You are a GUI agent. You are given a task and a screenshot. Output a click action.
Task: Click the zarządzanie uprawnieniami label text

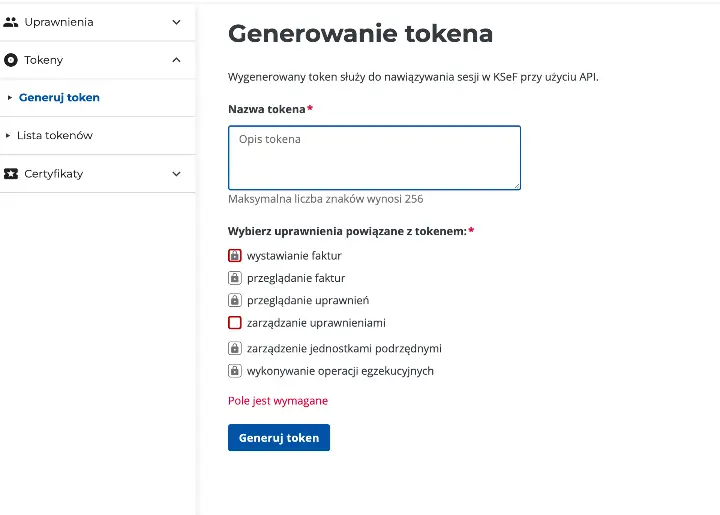316,323
